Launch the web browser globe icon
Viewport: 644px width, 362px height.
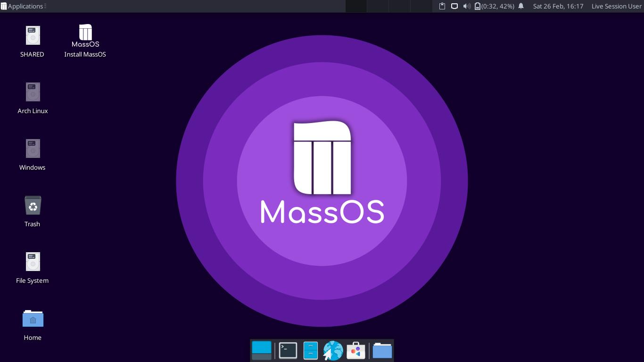tap(333, 351)
